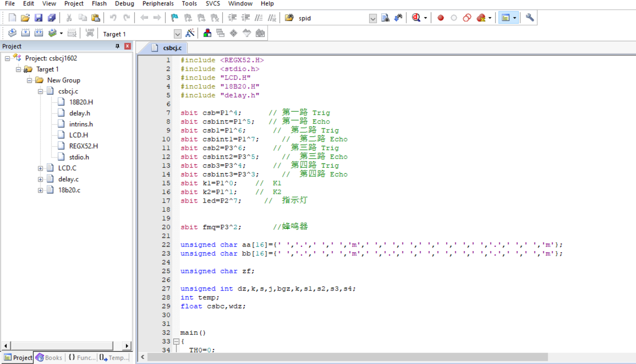Viewport: 636px width, 364px height.
Task: Disable all breakpoints icon
Action: click(x=467, y=18)
